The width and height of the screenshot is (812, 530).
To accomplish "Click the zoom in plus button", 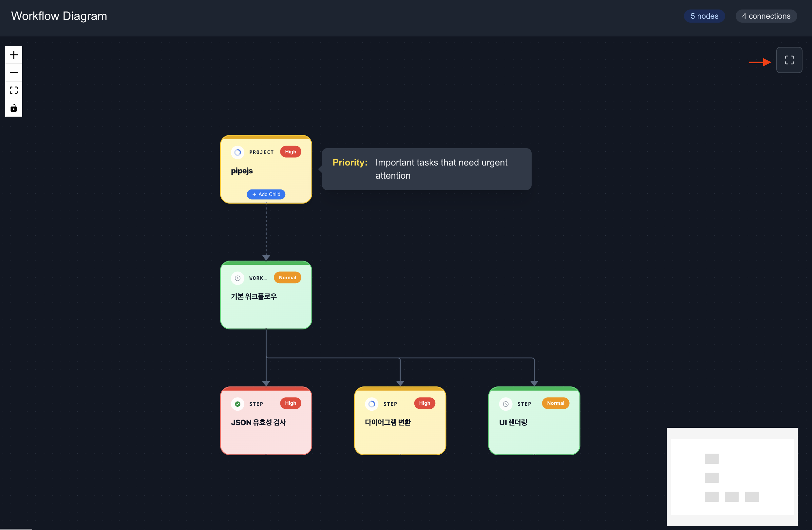I will pyautogui.click(x=14, y=55).
